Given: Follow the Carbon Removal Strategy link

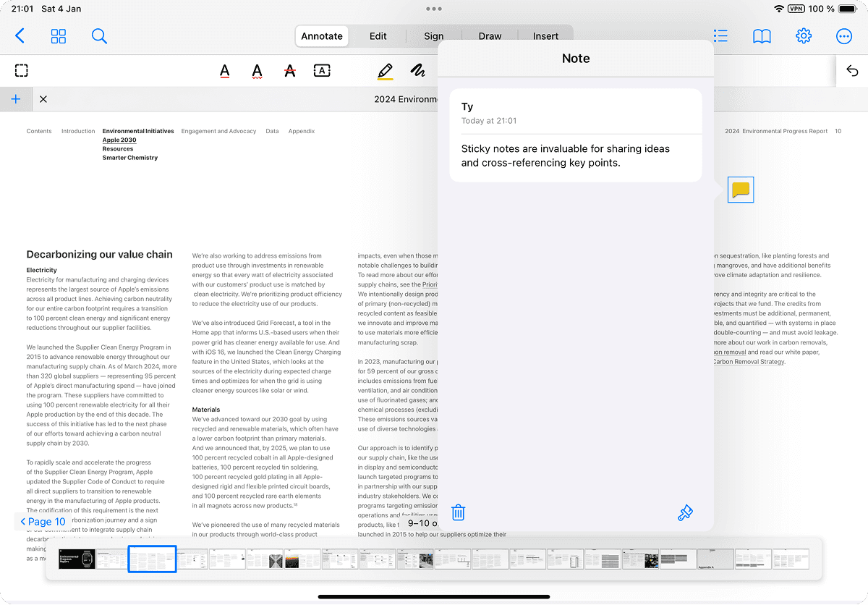Looking at the screenshot, I should point(749,361).
